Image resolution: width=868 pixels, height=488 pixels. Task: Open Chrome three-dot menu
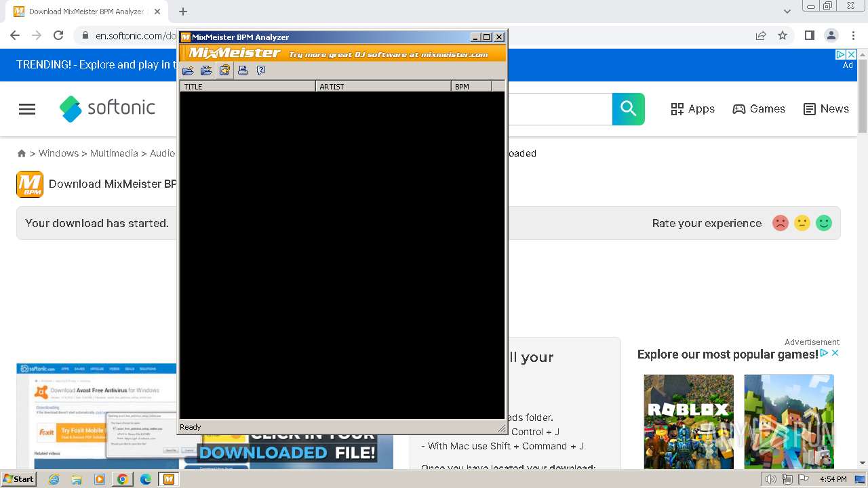pos(853,35)
